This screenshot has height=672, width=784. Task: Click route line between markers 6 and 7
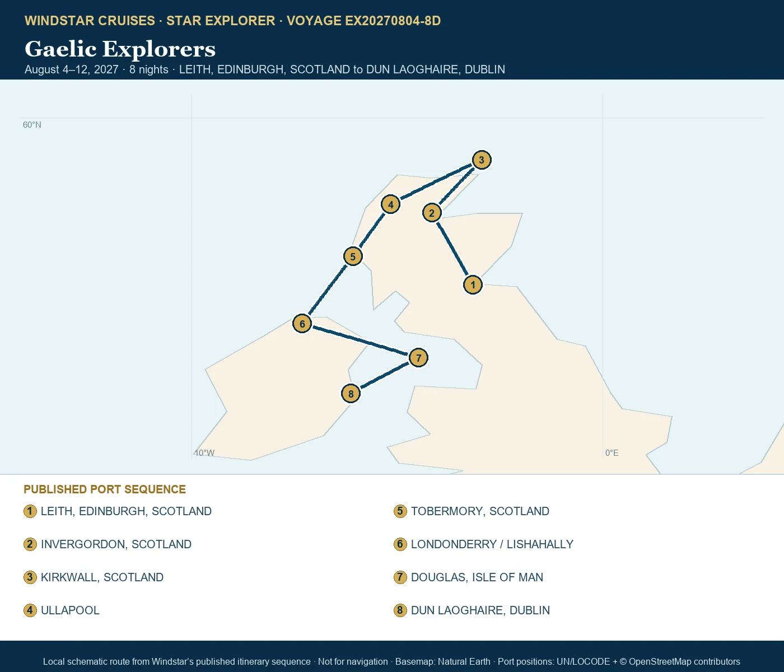pos(360,340)
